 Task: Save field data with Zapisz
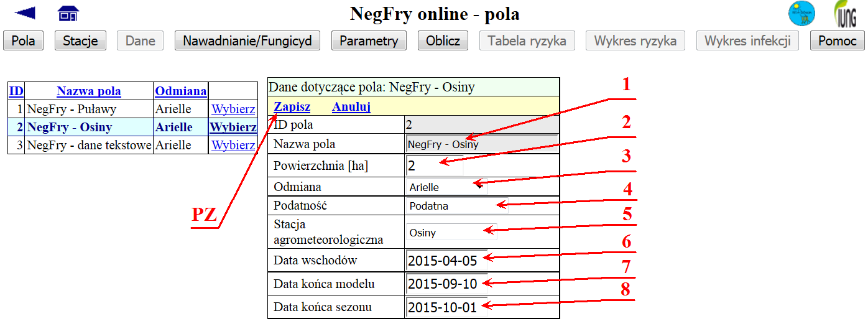(x=292, y=106)
